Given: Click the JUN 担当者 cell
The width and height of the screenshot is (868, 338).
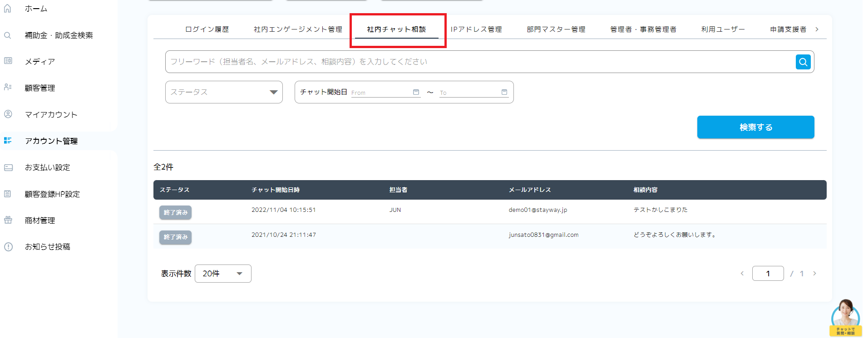Looking at the screenshot, I should tap(395, 210).
